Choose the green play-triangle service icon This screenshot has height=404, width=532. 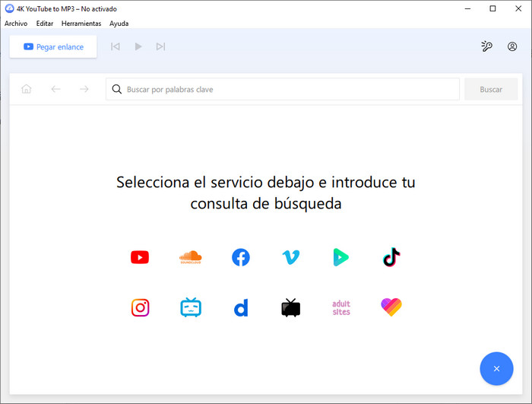tap(341, 257)
